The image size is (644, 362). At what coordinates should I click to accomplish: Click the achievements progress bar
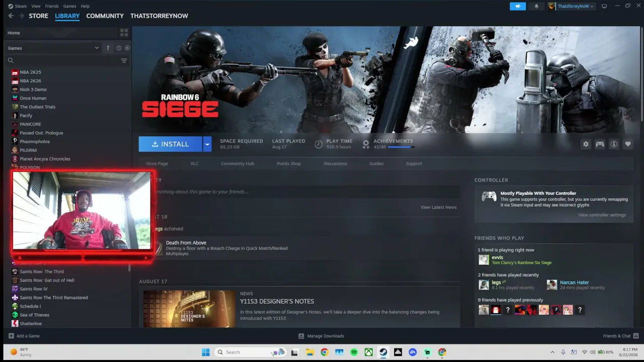click(401, 147)
